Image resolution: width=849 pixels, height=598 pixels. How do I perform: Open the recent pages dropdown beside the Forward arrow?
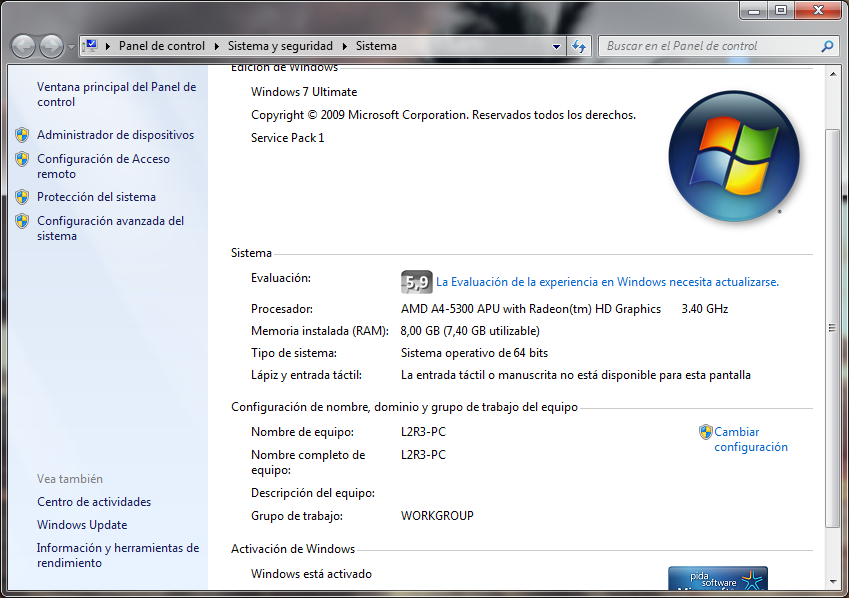[71, 47]
